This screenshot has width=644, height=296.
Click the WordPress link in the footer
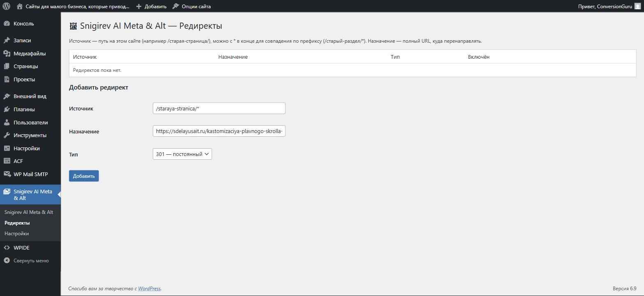tap(149, 289)
